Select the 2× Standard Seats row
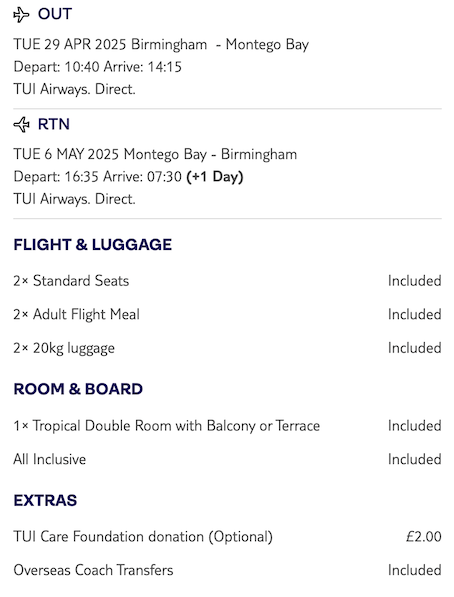This screenshot has width=454, height=597. (x=227, y=281)
